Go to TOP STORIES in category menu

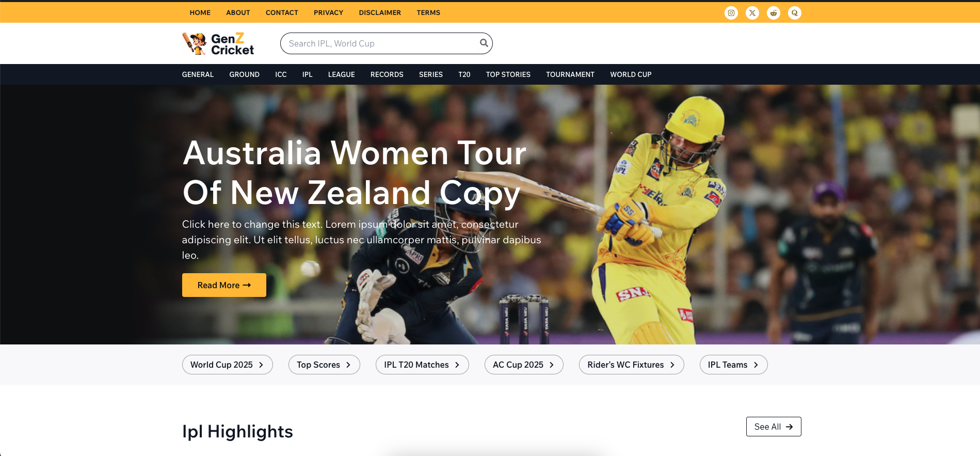pos(508,75)
